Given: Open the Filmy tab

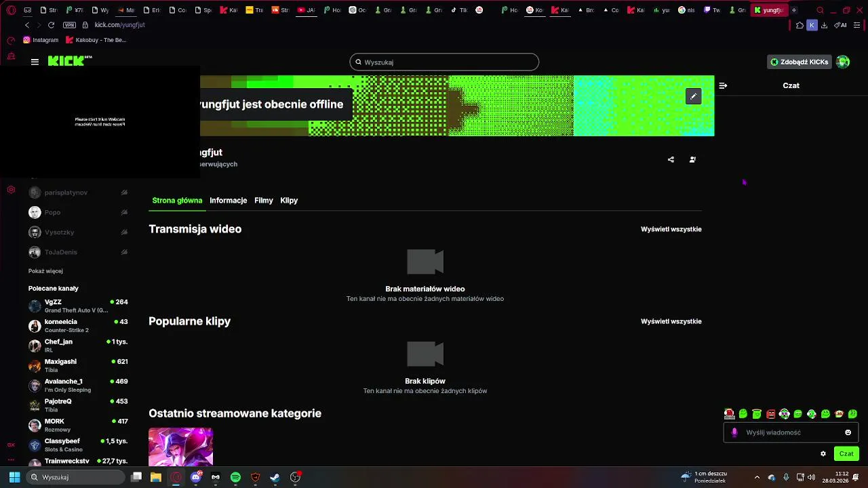Looking at the screenshot, I should point(263,201).
